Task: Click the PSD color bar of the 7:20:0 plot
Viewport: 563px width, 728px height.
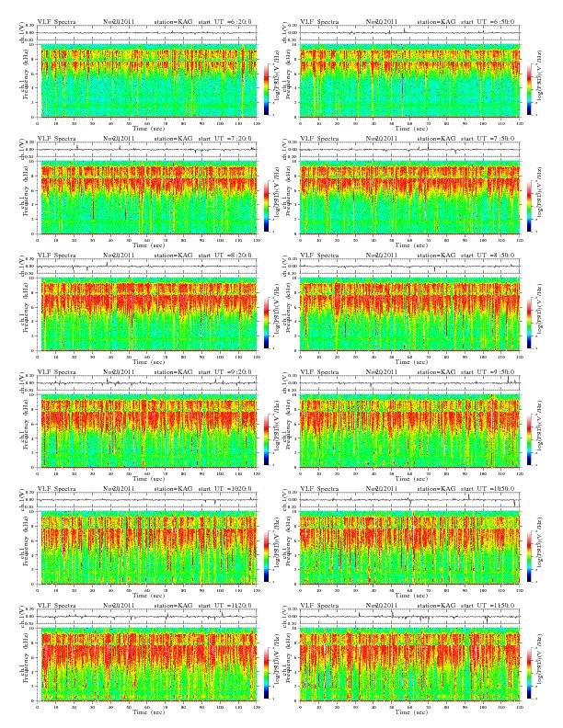Action: pos(266,206)
